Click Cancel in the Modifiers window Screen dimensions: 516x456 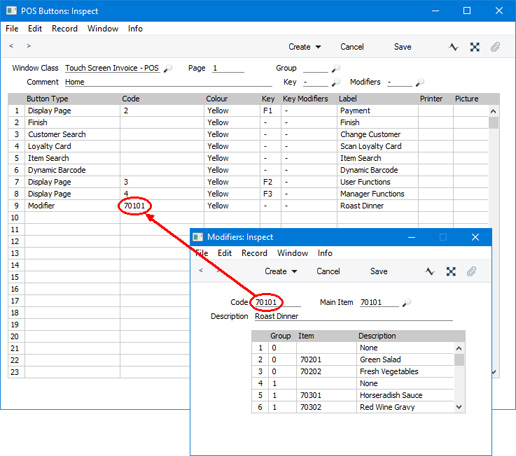pyautogui.click(x=328, y=271)
